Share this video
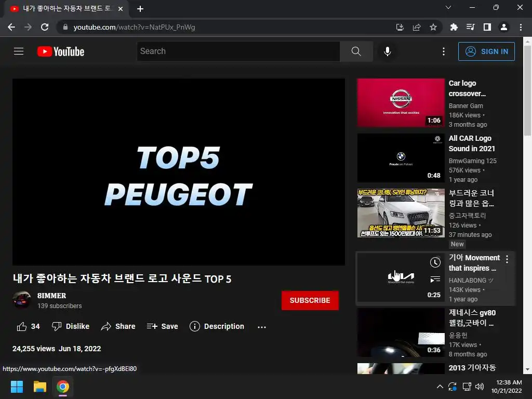This screenshot has height=399, width=532. pyautogui.click(x=118, y=326)
